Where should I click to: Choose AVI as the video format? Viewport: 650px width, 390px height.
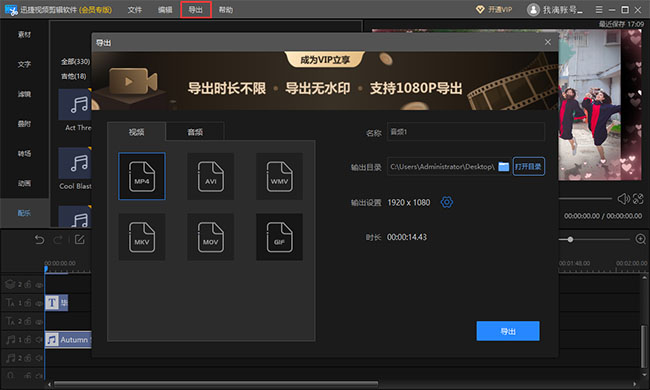coord(211,176)
